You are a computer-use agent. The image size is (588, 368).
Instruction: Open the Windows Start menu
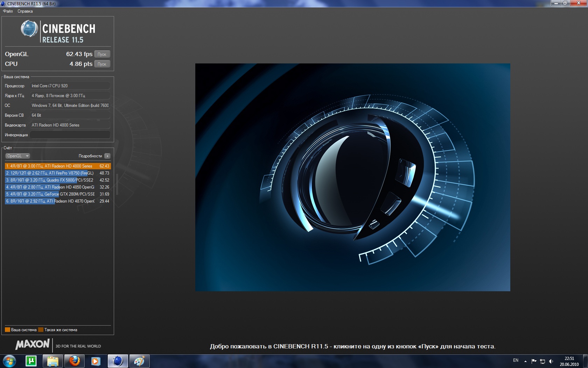[9, 361]
